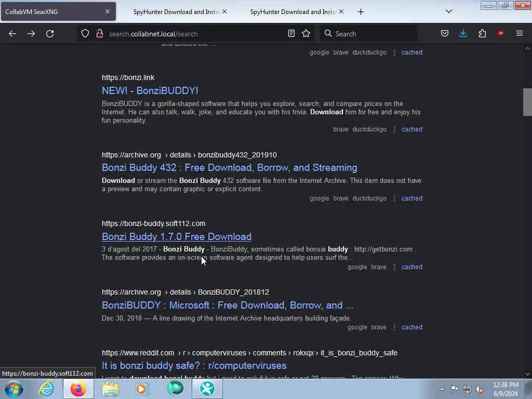Viewport: 532px width, 399px height.
Task: Open the teal figure app taskbar icon
Action: click(x=207, y=389)
